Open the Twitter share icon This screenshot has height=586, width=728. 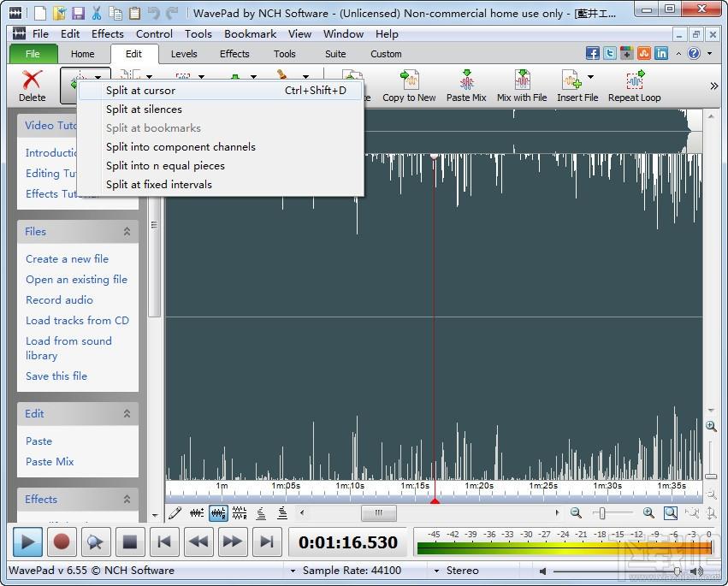pyautogui.click(x=610, y=53)
